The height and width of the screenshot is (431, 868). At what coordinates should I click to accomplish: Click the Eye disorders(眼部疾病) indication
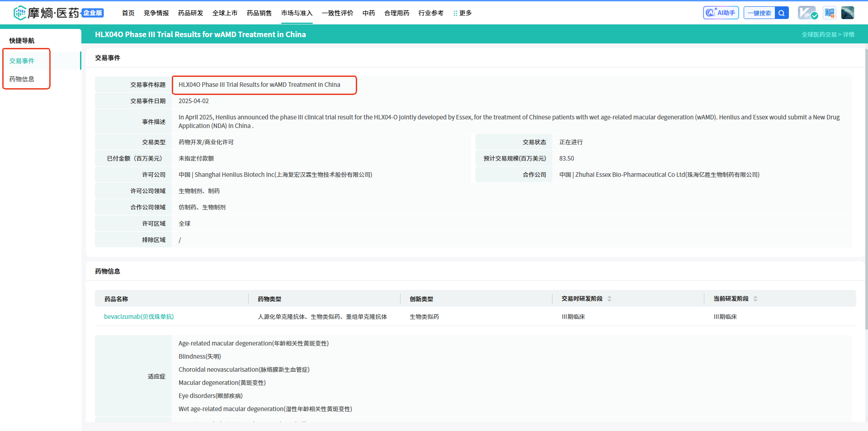pos(211,396)
